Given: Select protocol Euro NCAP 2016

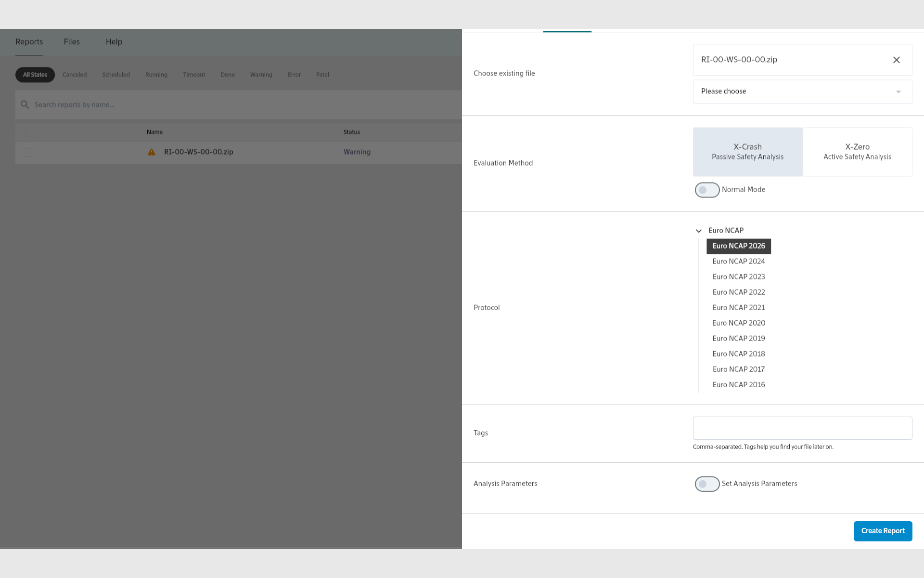Looking at the screenshot, I should click(x=739, y=385).
